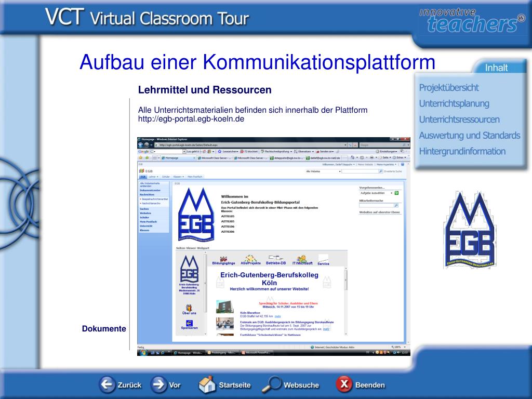The height and width of the screenshot is (399, 532).
Task: Click the Websuche magnifying glass icon
Action: (x=272, y=385)
